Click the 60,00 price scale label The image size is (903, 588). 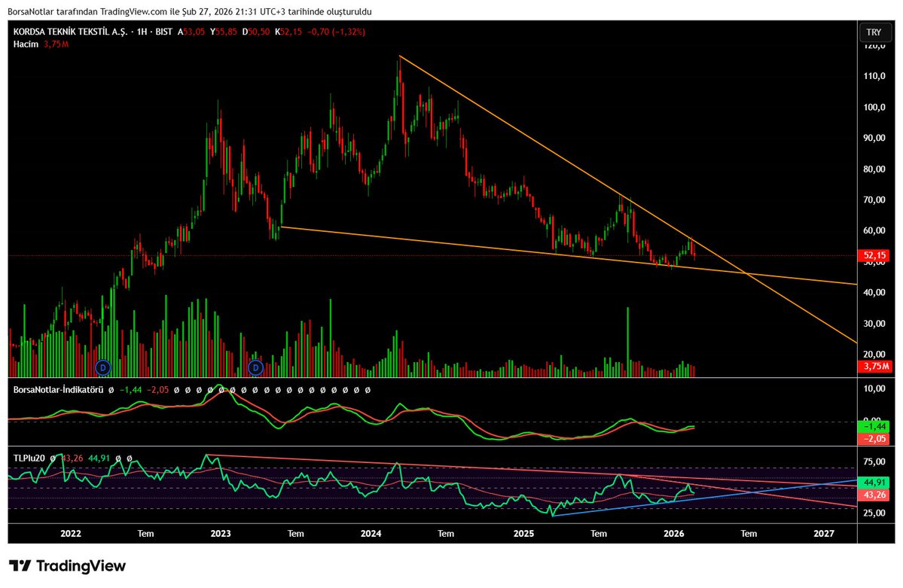(x=874, y=230)
